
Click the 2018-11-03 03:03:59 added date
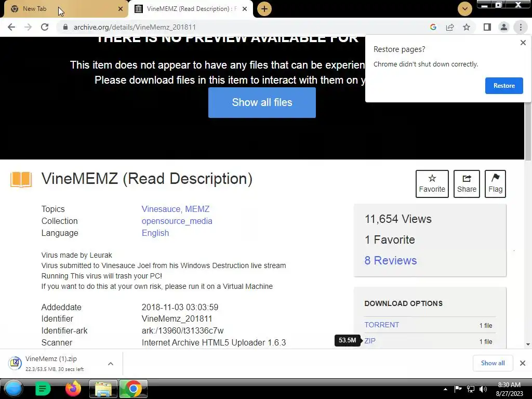pos(180,307)
